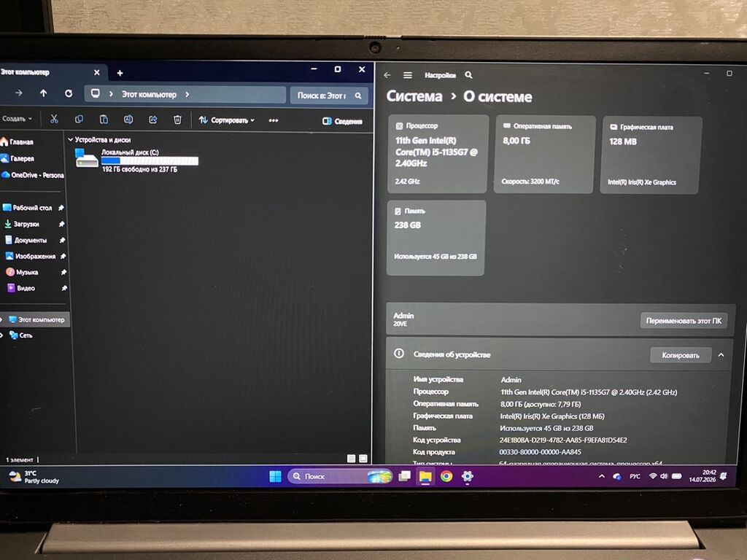The image size is (747, 560).
Task: Click the Код устройства value text
Action: click(x=563, y=440)
